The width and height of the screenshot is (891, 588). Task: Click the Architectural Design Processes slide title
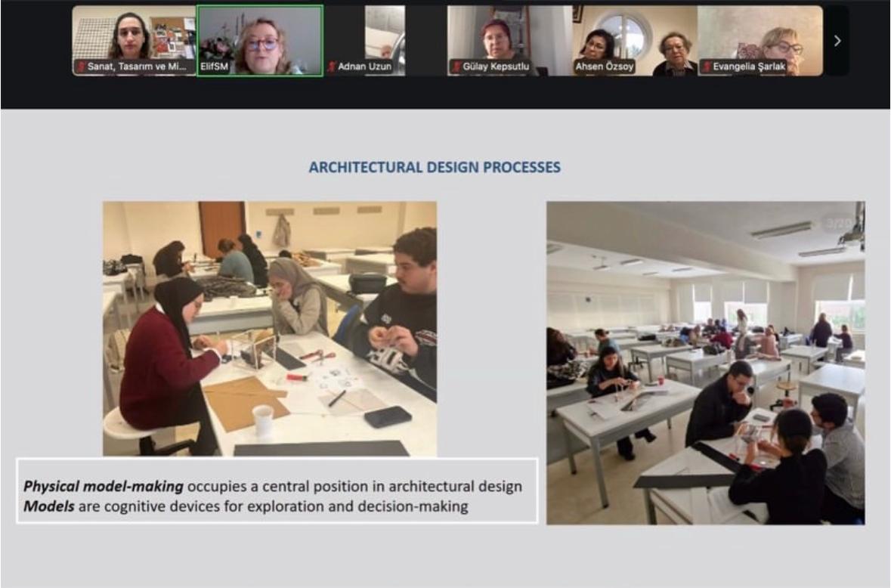pos(435,167)
